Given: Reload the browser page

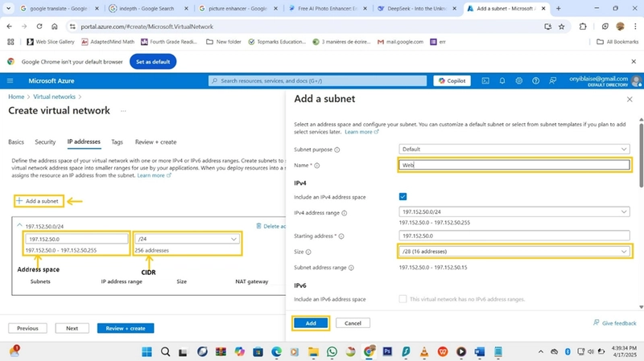Looking at the screenshot, I should (39, 27).
